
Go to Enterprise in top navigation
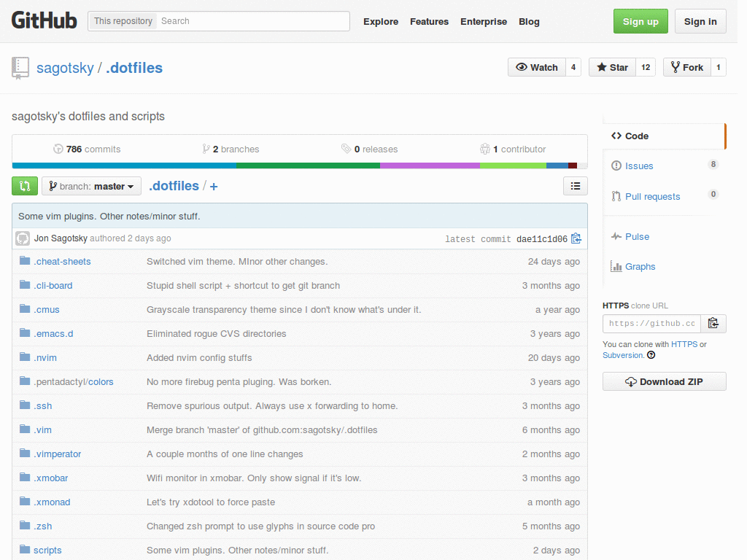(484, 21)
